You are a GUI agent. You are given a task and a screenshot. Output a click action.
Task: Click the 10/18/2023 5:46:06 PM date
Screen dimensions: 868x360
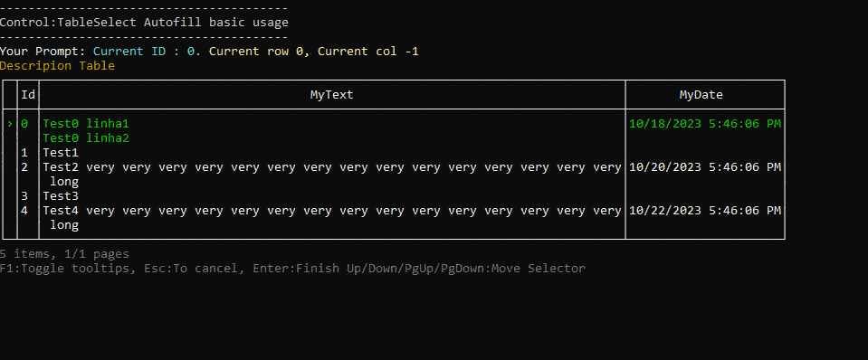tap(705, 124)
